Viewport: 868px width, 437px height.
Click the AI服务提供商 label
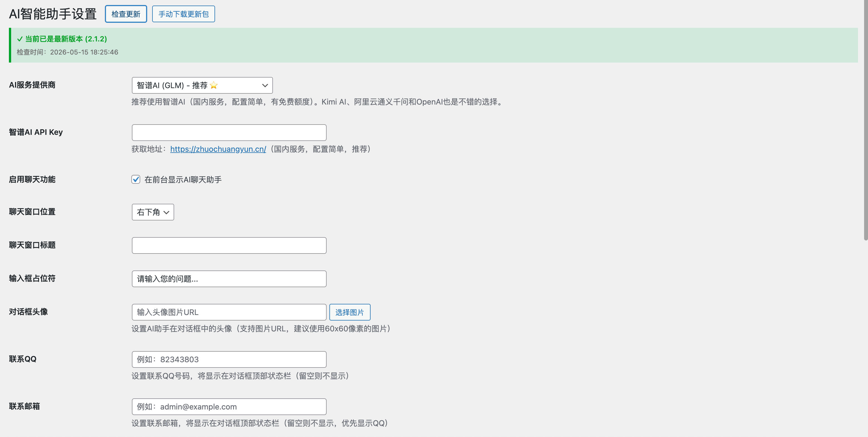coord(32,85)
